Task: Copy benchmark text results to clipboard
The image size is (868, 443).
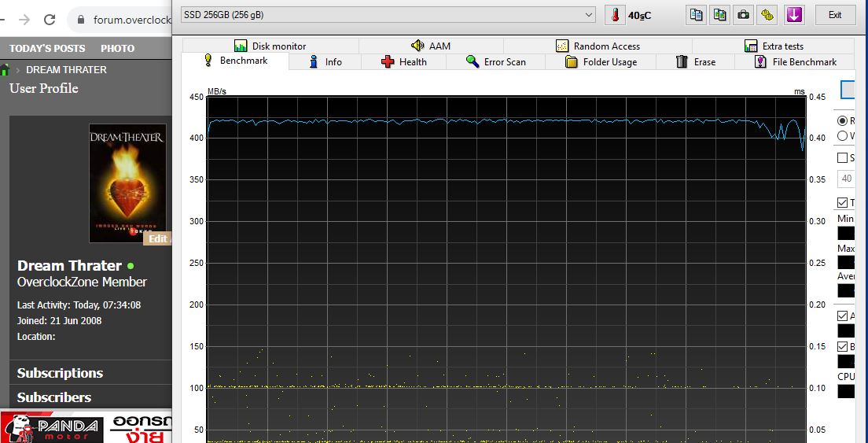Action: 696,15
